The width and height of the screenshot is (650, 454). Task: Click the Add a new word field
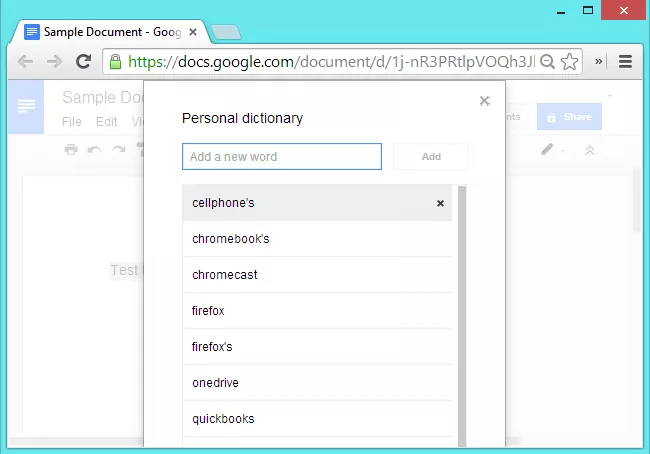click(x=282, y=157)
